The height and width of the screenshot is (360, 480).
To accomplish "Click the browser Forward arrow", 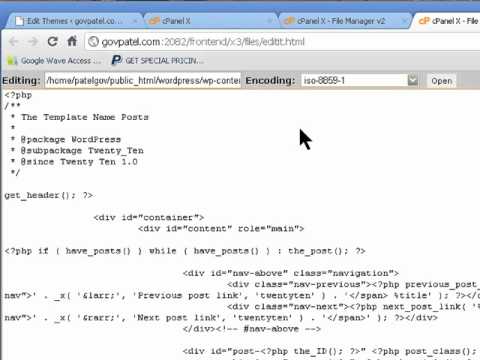I will click(33, 42).
